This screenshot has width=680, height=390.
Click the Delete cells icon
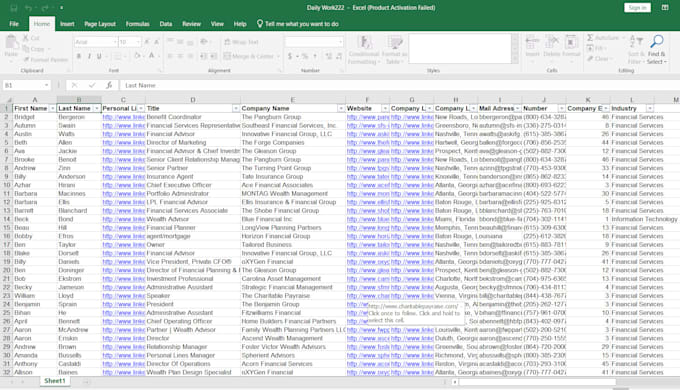[x=552, y=42]
